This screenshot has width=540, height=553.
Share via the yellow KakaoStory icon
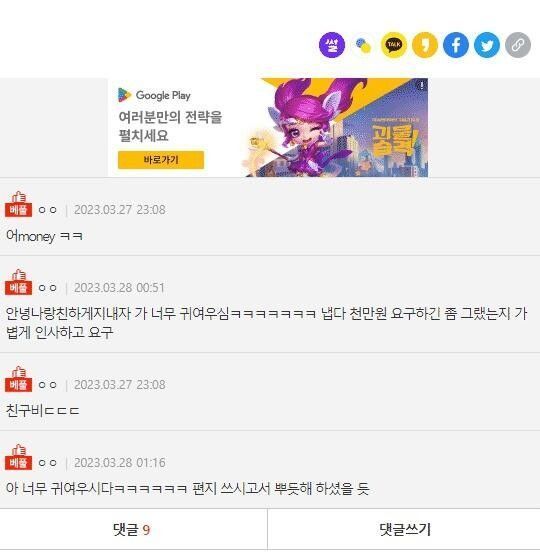click(425, 45)
